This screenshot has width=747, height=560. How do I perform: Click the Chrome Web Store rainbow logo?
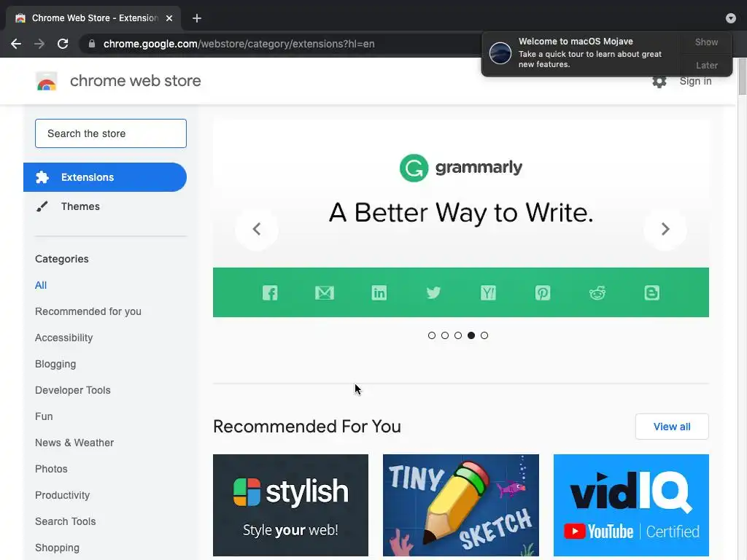(x=47, y=82)
